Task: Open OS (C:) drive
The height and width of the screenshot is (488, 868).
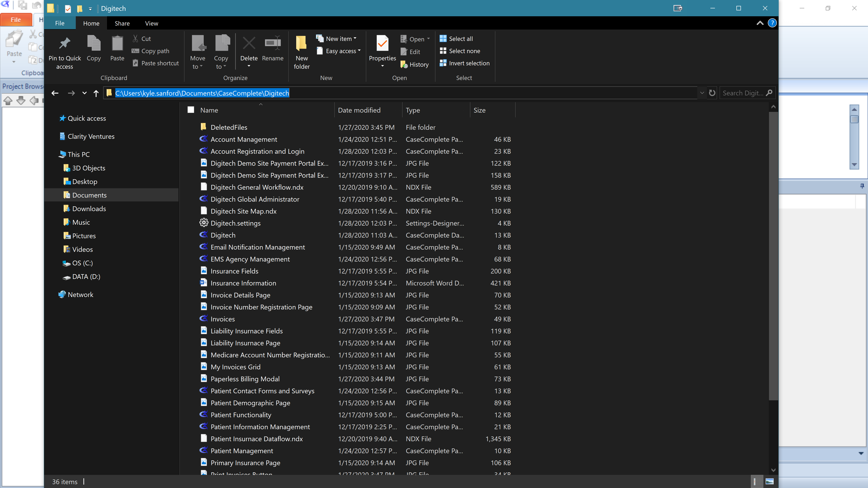Action: (x=78, y=263)
